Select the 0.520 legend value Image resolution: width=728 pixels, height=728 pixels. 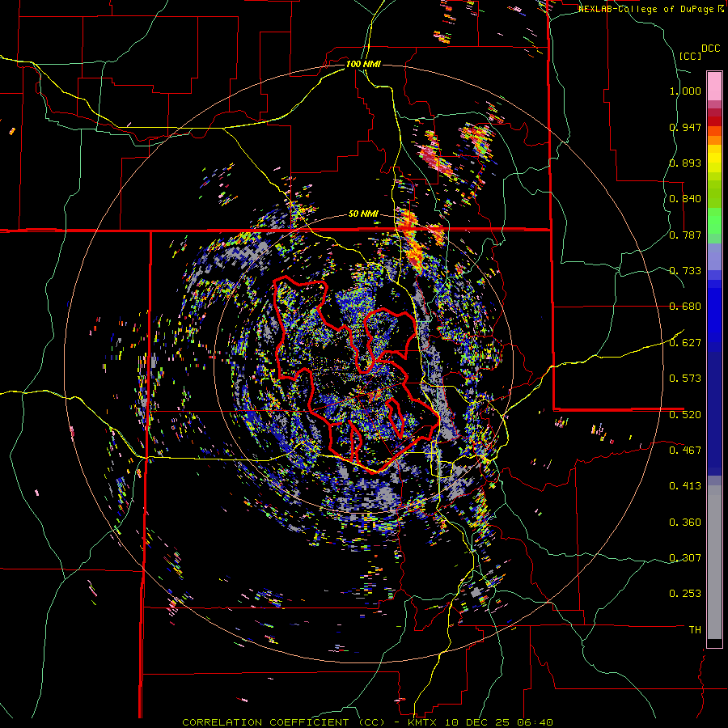click(685, 415)
